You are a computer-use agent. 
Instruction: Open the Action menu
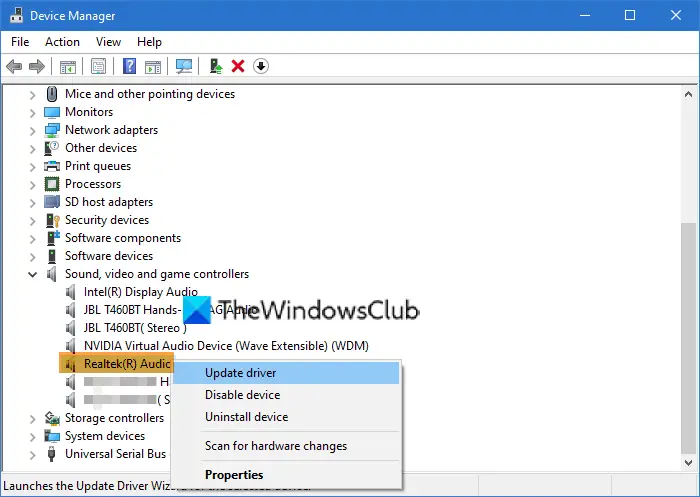(x=62, y=42)
